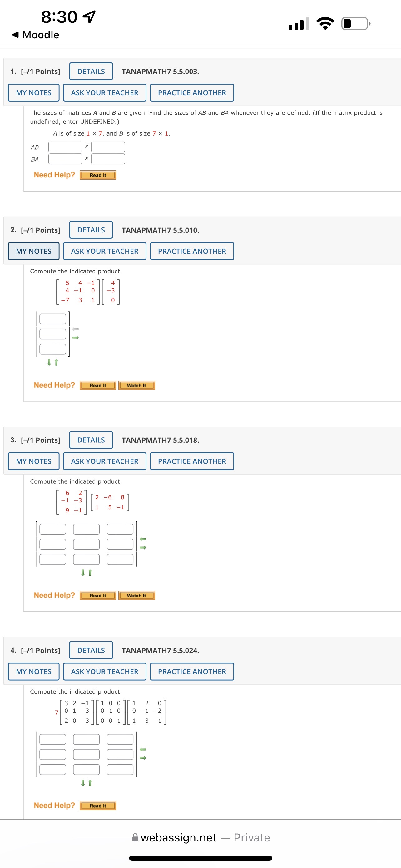Screen dimensions: 401x868
Task: Open DETAILS for question 3
Action: (x=91, y=440)
